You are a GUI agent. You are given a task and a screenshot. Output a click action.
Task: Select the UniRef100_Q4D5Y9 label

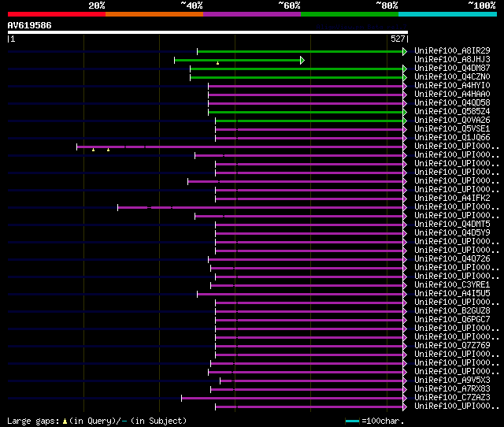tap(452, 233)
